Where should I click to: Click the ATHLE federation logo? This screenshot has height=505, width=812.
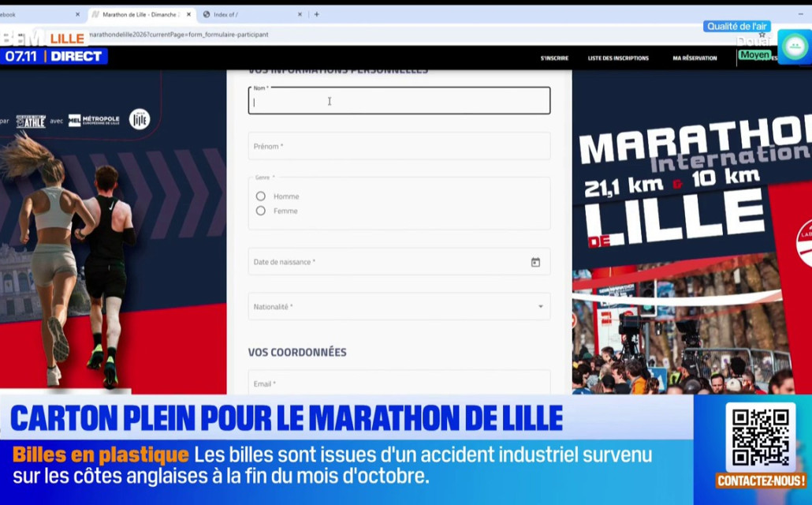(32, 121)
